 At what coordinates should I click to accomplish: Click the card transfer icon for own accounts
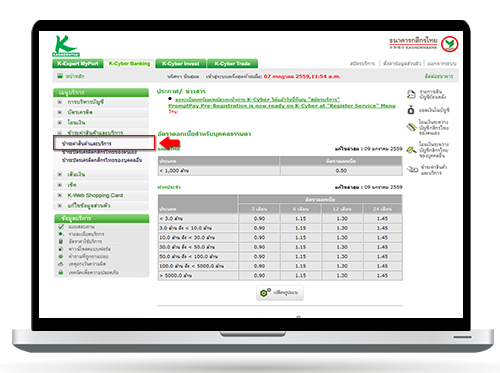point(412,127)
